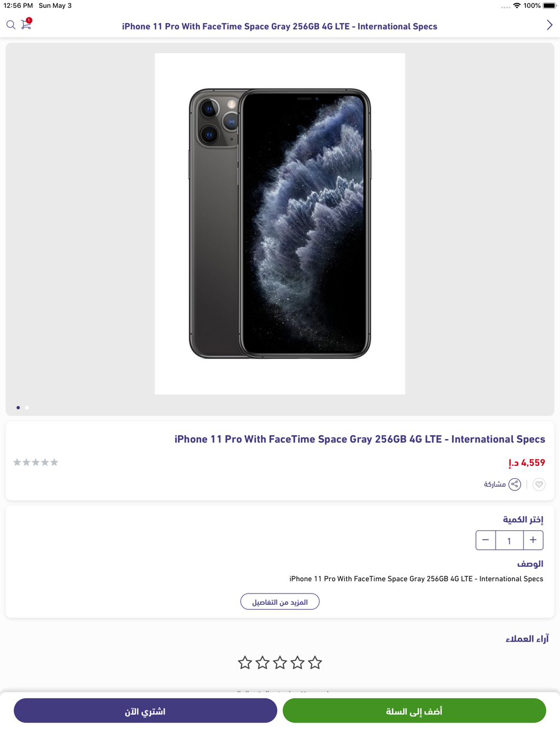The width and height of the screenshot is (560, 747).
Task: Show second product image via dot
Action: [27, 408]
